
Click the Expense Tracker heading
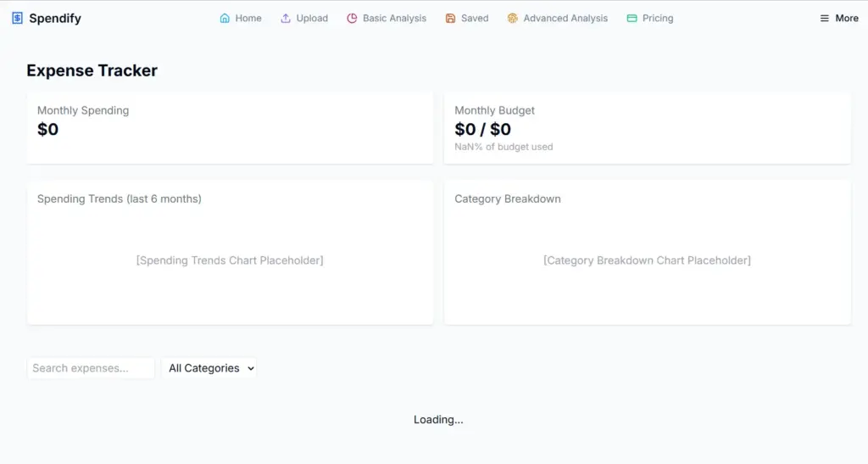coord(92,70)
